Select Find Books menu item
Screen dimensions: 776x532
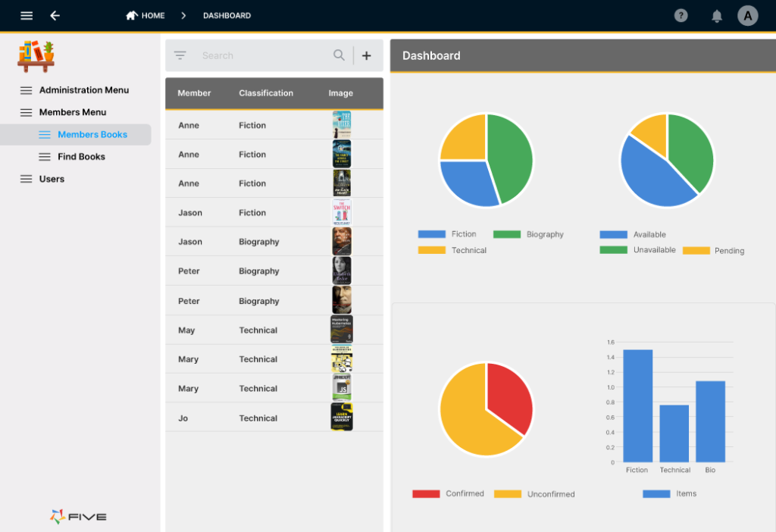point(82,157)
